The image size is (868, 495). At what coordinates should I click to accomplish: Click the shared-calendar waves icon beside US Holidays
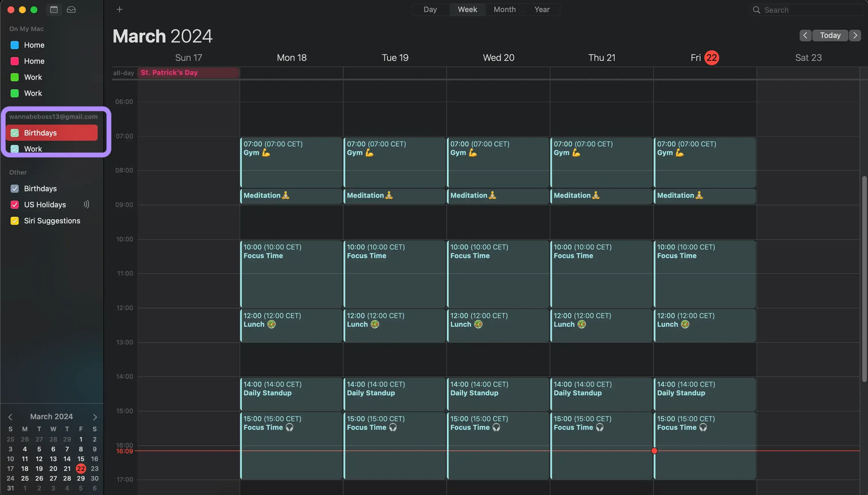coord(86,204)
